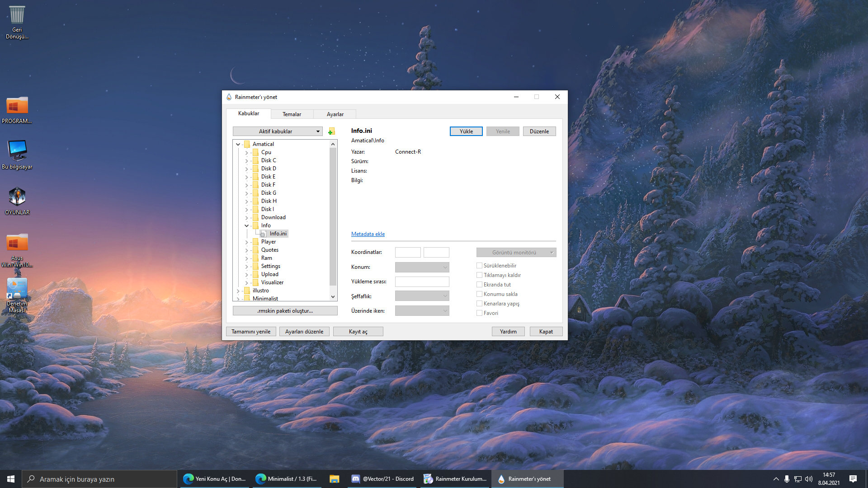This screenshot has height=488, width=868.
Task: Click the Yardım button
Action: coord(508,332)
